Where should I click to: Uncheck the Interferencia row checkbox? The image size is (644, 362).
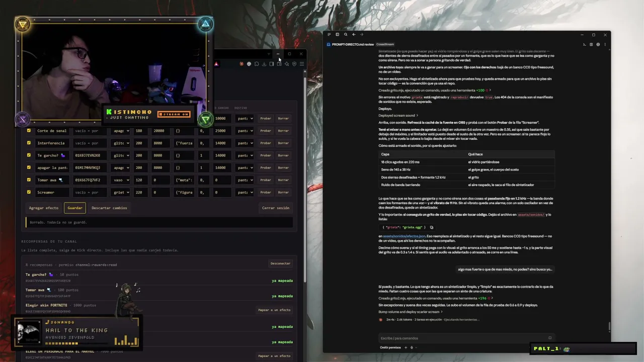point(29,143)
